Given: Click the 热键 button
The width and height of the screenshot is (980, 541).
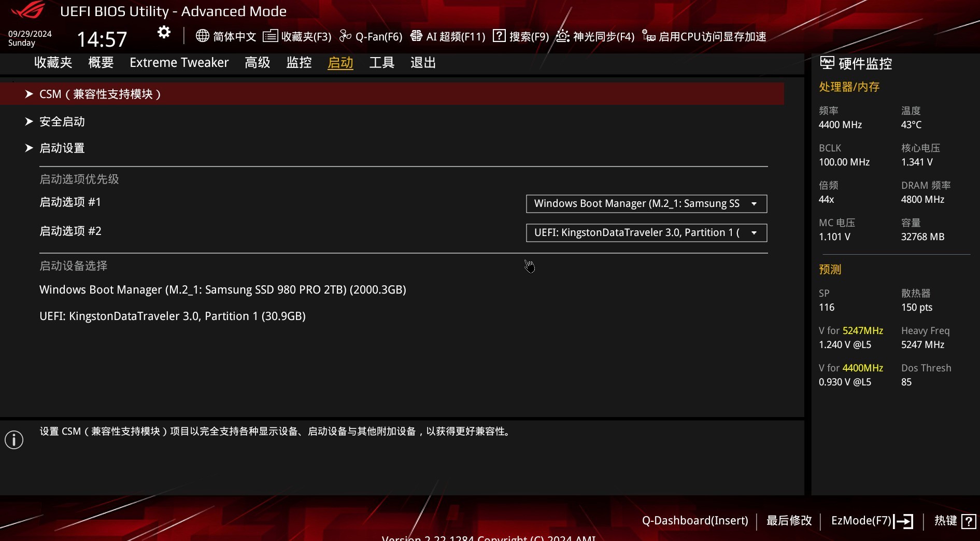Looking at the screenshot, I should [x=946, y=520].
